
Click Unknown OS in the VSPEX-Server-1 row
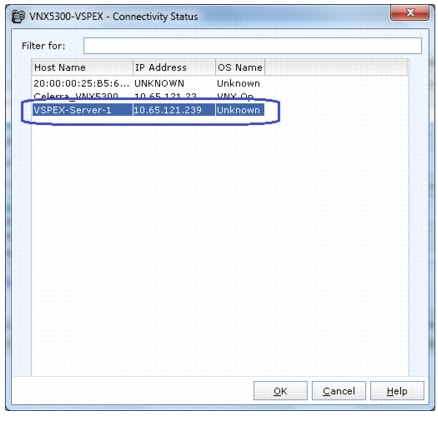click(x=238, y=110)
